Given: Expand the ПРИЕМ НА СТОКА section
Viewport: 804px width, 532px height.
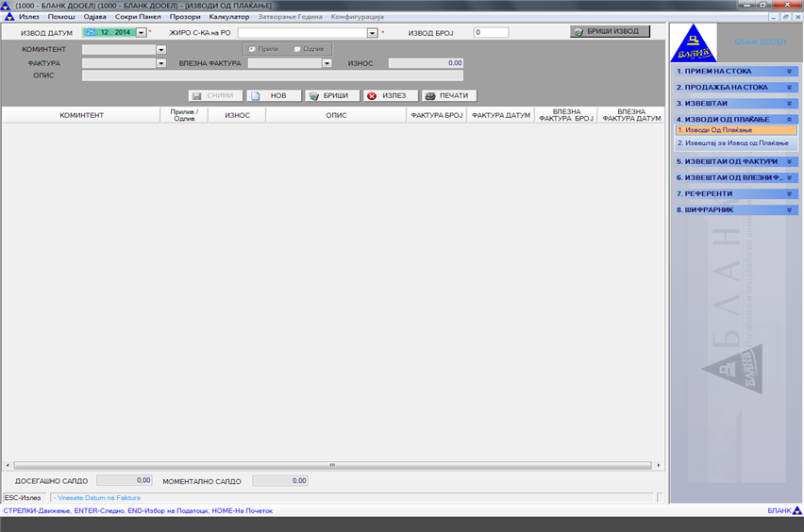Looking at the screenshot, I should (x=790, y=71).
